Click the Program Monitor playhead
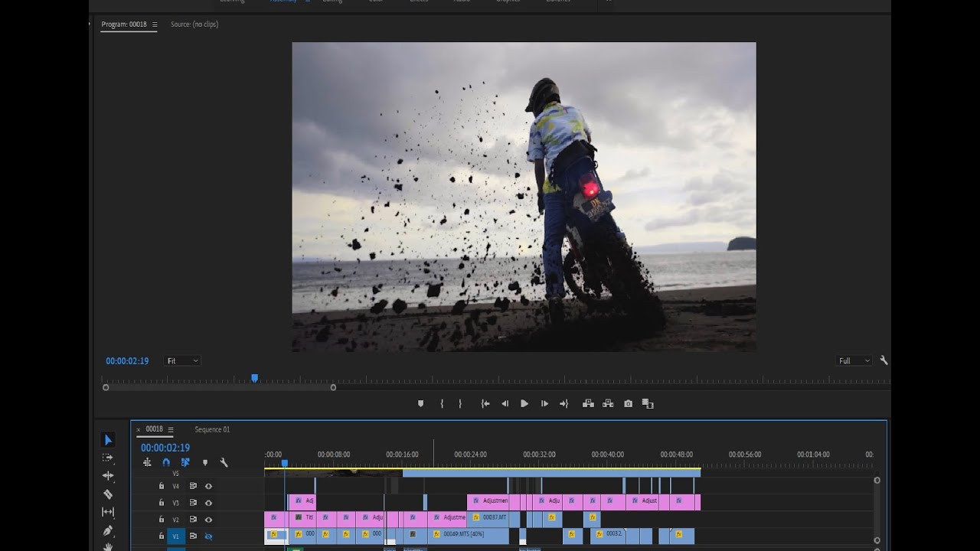The image size is (980, 551). [x=255, y=378]
